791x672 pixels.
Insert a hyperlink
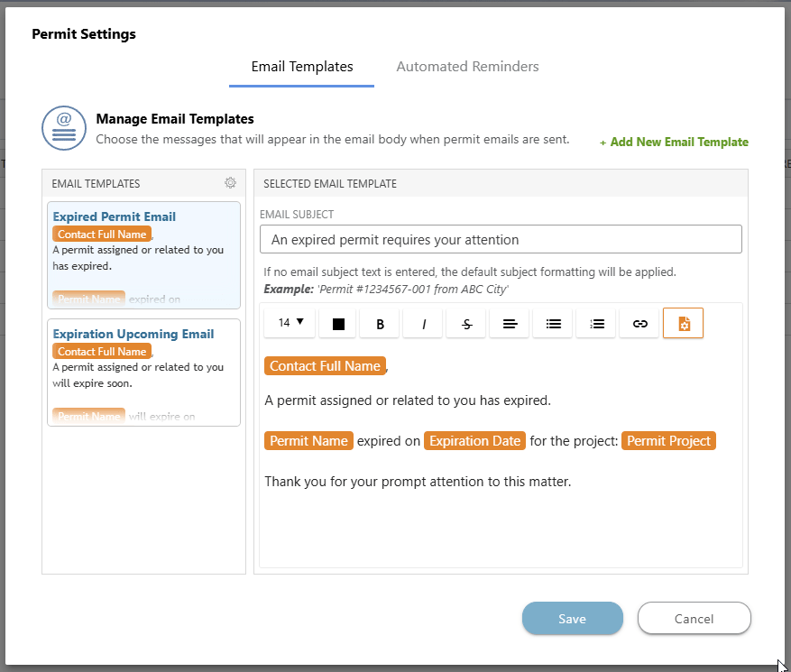click(x=639, y=324)
